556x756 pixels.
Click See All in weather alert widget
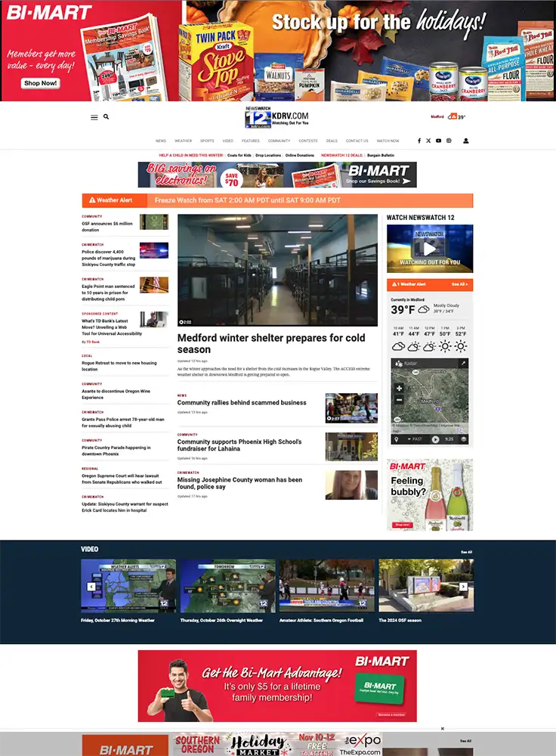(x=459, y=284)
